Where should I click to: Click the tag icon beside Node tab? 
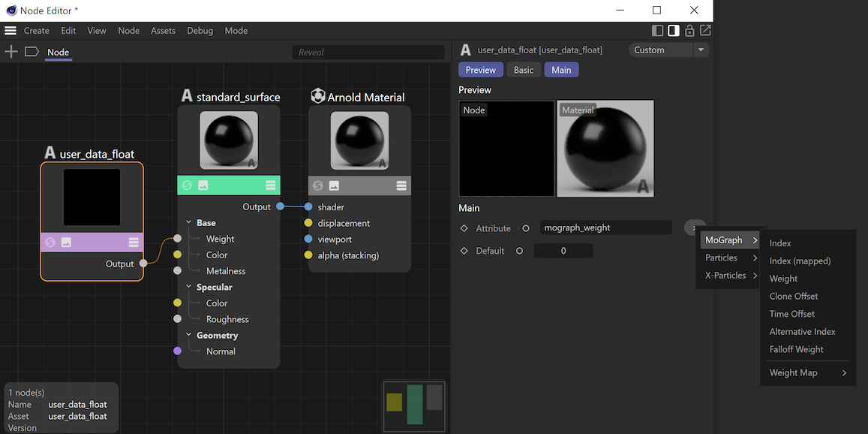[32, 52]
